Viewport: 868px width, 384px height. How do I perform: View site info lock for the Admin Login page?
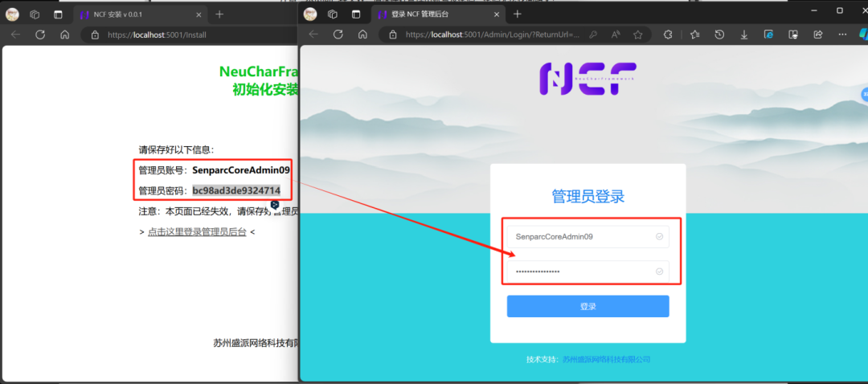click(393, 35)
